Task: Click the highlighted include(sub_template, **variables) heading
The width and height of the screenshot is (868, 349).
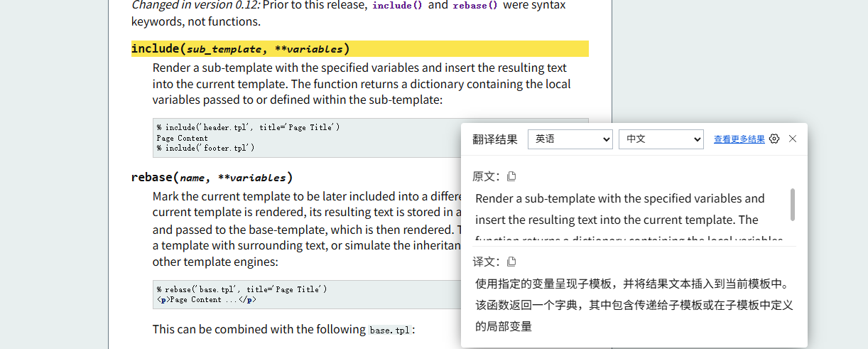Action: [241, 49]
